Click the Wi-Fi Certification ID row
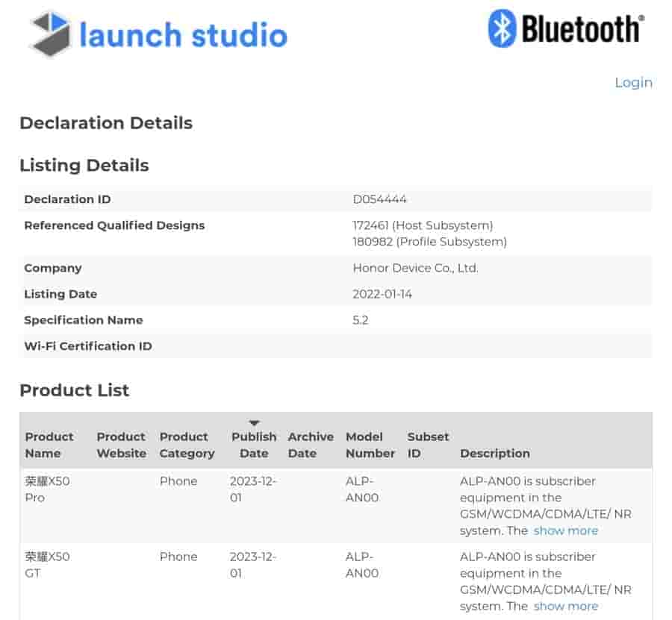672x620 pixels. [x=87, y=345]
